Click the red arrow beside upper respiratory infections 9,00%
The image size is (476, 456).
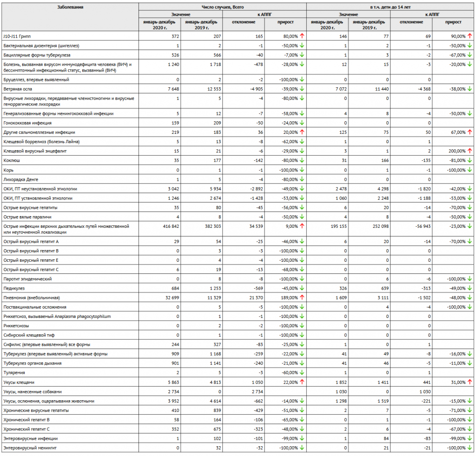pyautogui.click(x=302, y=226)
